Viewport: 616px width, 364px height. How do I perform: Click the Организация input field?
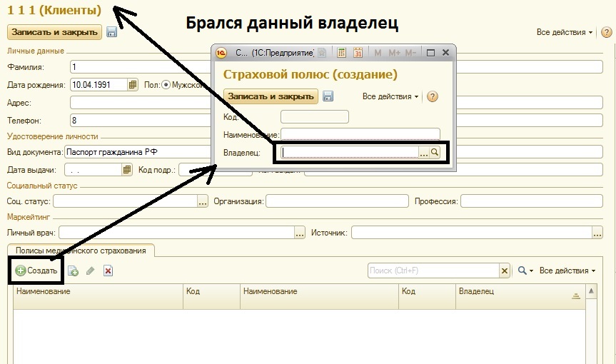coord(337,201)
